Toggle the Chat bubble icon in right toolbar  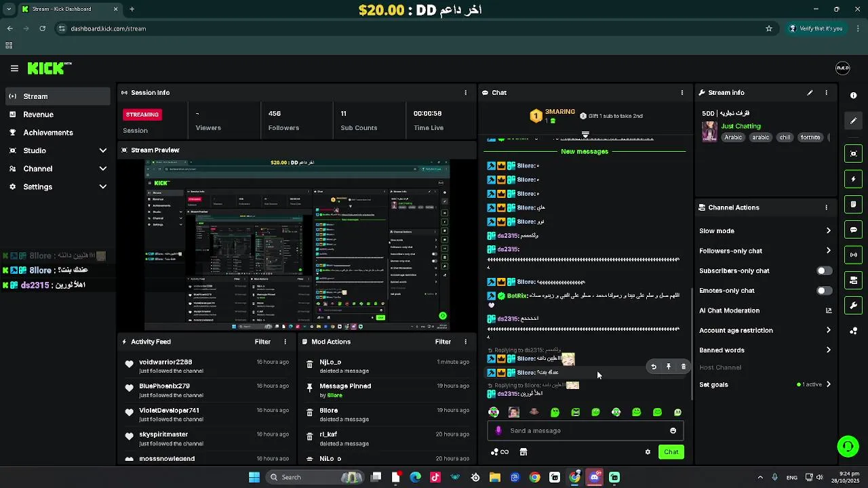tap(854, 230)
